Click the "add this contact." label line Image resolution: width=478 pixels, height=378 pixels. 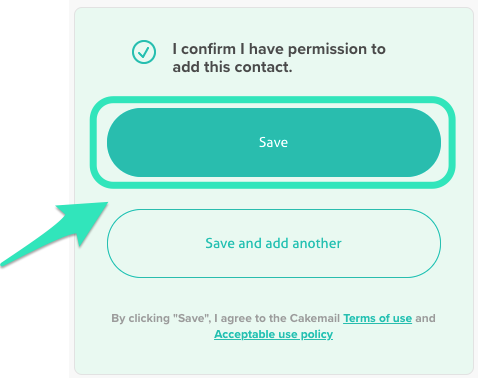(232, 67)
